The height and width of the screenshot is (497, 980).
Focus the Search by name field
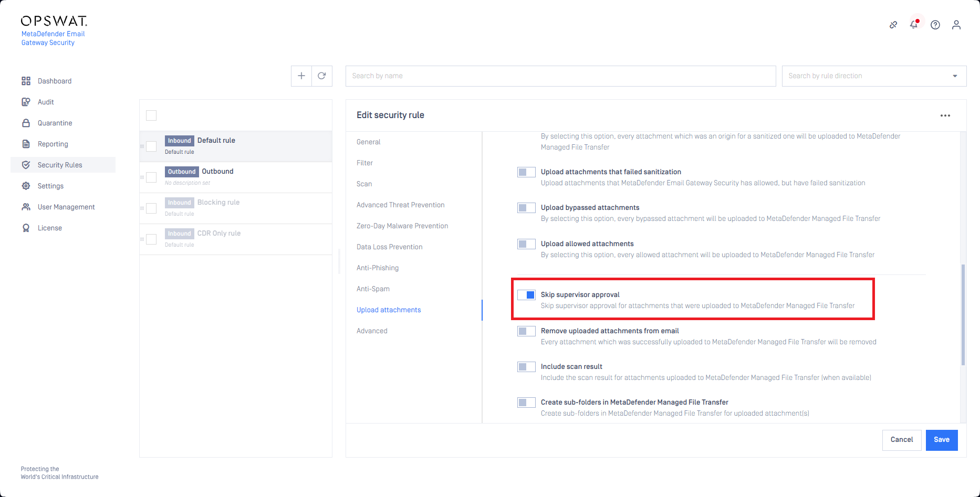point(560,76)
